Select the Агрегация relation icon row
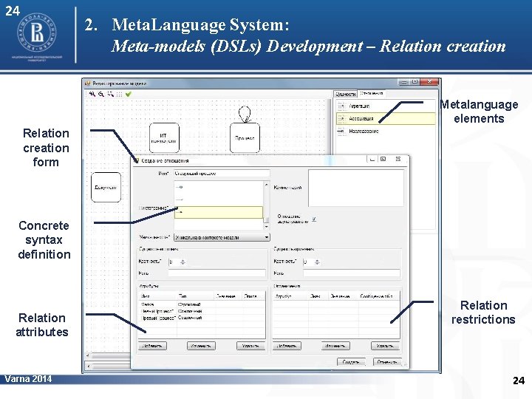 coord(386,106)
